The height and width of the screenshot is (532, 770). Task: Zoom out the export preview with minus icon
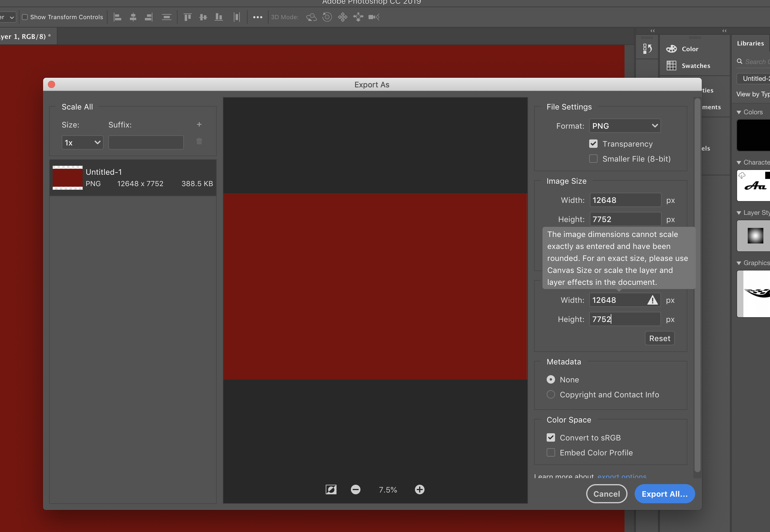coord(355,489)
